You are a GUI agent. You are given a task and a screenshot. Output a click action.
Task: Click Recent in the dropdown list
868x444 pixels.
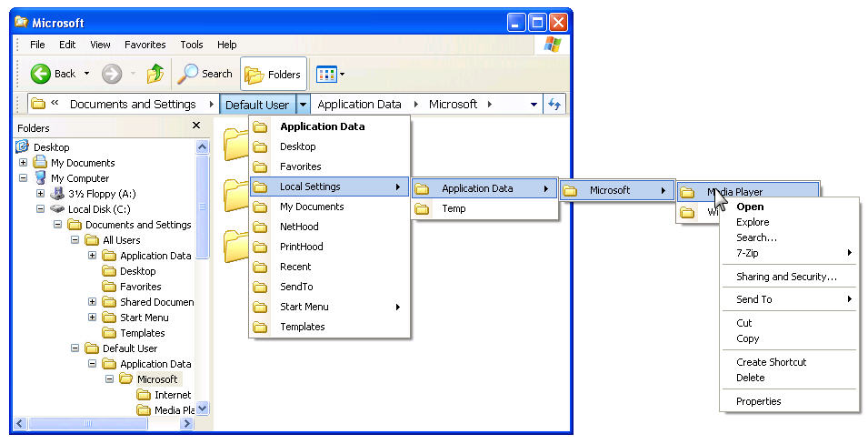click(329, 267)
